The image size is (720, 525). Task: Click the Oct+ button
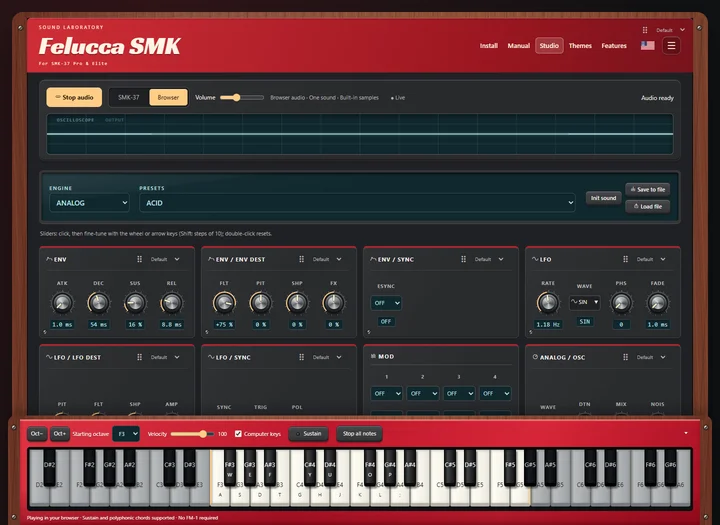60,434
